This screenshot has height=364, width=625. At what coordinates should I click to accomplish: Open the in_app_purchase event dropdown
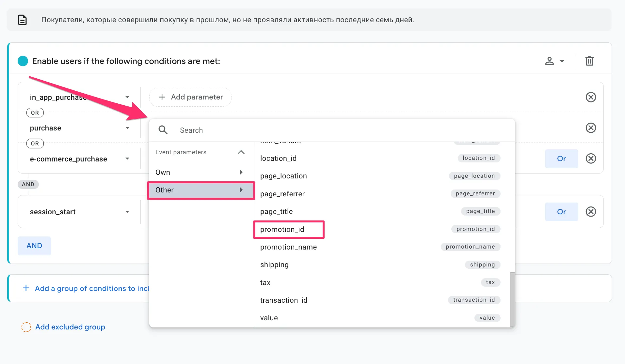pyautogui.click(x=127, y=97)
